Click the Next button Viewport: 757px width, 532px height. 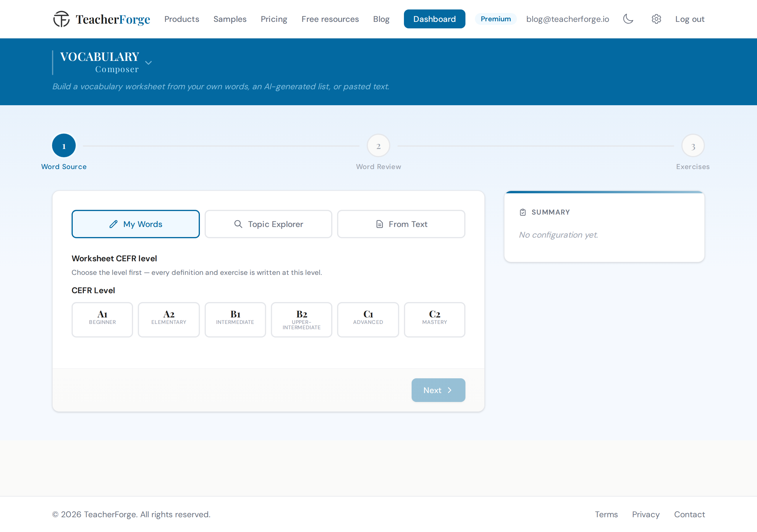(438, 390)
